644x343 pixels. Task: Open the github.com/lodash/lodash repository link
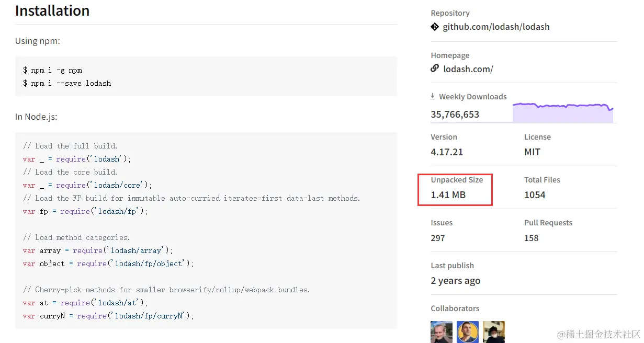[x=496, y=27]
